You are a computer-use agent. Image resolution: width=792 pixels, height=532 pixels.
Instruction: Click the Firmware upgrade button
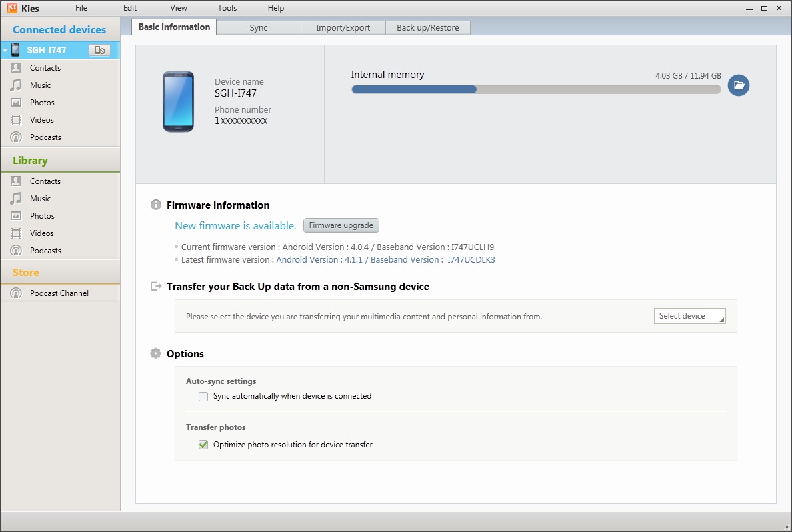341,225
